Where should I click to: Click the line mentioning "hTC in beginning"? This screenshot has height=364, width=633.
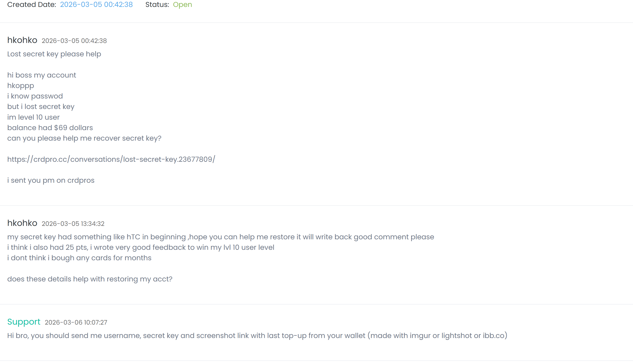pos(220,237)
